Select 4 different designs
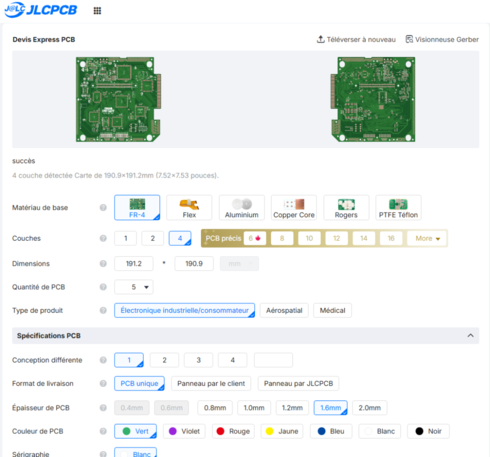The image size is (490, 457). [233, 360]
